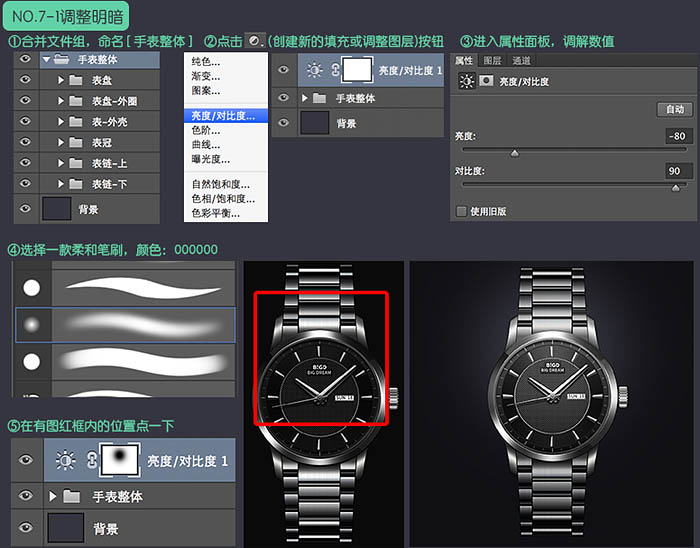Click folder icon of 手表整体 in top-left panel
This screenshot has height=548, width=700.
coord(62,59)
